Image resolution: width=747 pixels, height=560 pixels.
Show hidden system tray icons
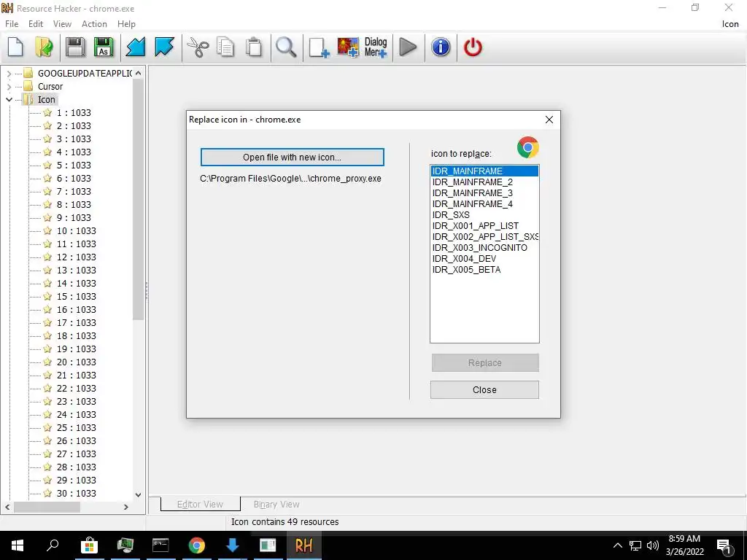click(x=617, y=545)
